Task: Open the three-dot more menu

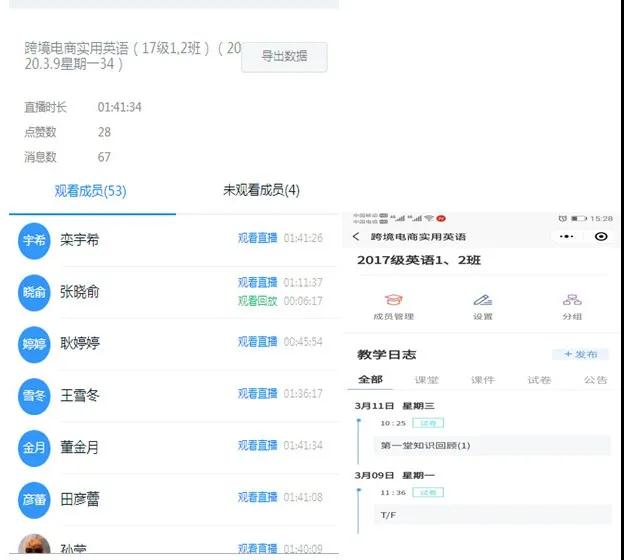Action: pos(566,237)
